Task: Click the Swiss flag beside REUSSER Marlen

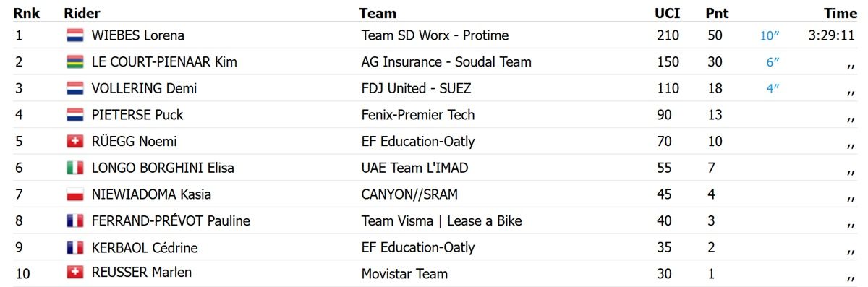Action: pos(75,273)
